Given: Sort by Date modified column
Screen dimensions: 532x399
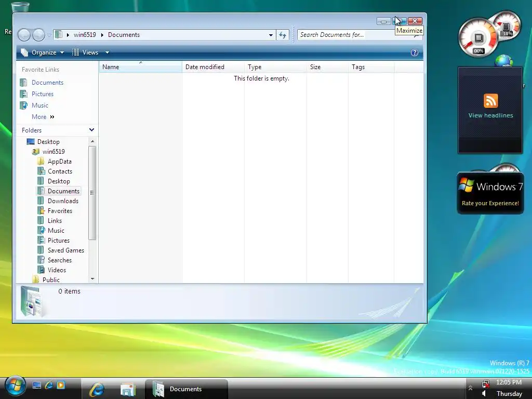Looking at the screenshot, I should [x=213, y=67].
